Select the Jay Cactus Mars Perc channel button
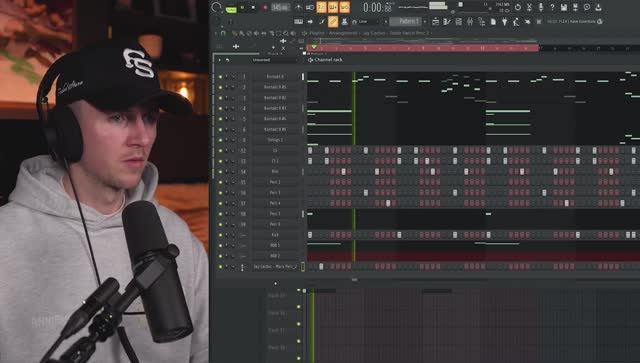640x363 pixels. point(275,267)
